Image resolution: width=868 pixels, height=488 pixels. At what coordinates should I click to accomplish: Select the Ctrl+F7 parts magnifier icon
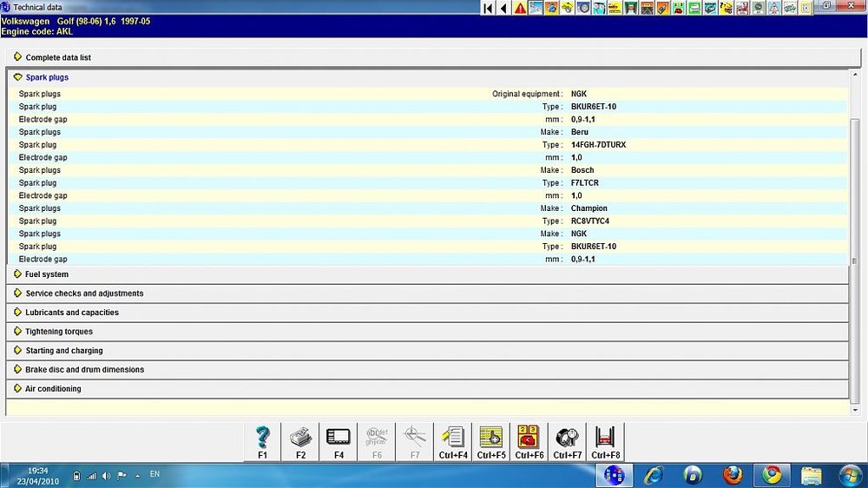[568, 442]
